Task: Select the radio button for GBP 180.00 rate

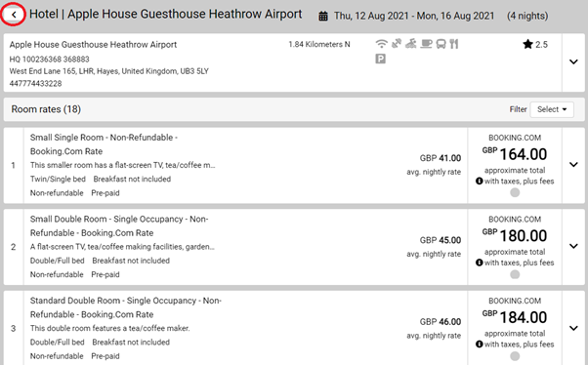Action: (515, 274)
